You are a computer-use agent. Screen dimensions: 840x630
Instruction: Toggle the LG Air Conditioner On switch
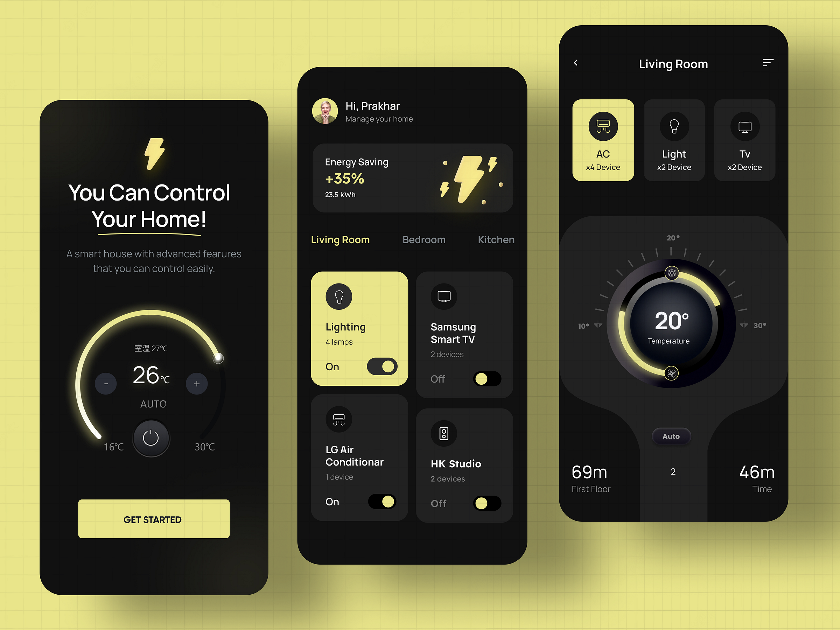[x=382, y=502]
